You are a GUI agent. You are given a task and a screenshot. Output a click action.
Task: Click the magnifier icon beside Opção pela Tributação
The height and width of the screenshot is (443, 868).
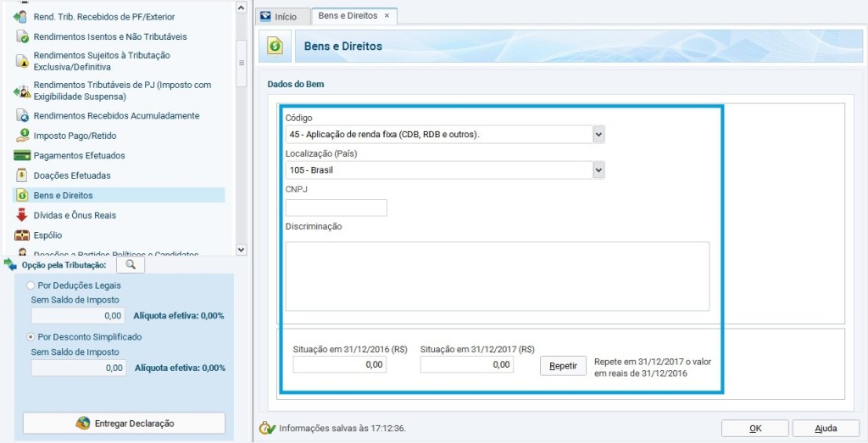pos(130,265)
